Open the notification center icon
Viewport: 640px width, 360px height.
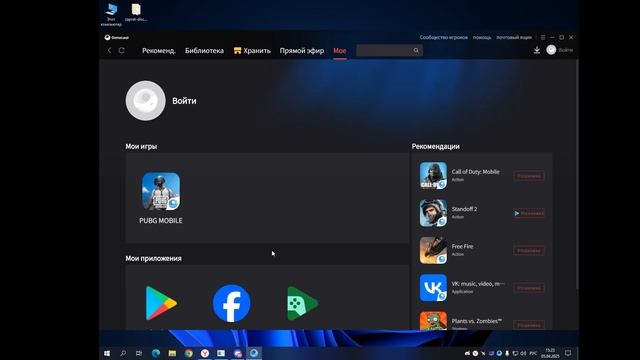click(x=568, y=353)
